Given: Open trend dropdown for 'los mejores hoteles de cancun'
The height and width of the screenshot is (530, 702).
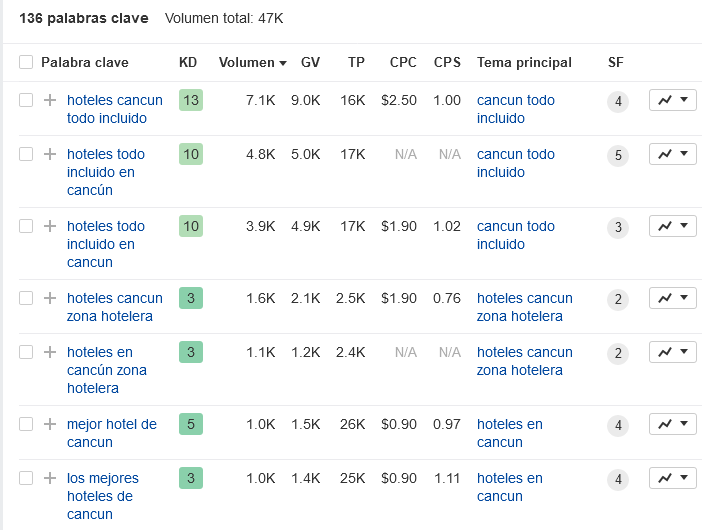Looking at the screenshot, I should pos(673,478).
